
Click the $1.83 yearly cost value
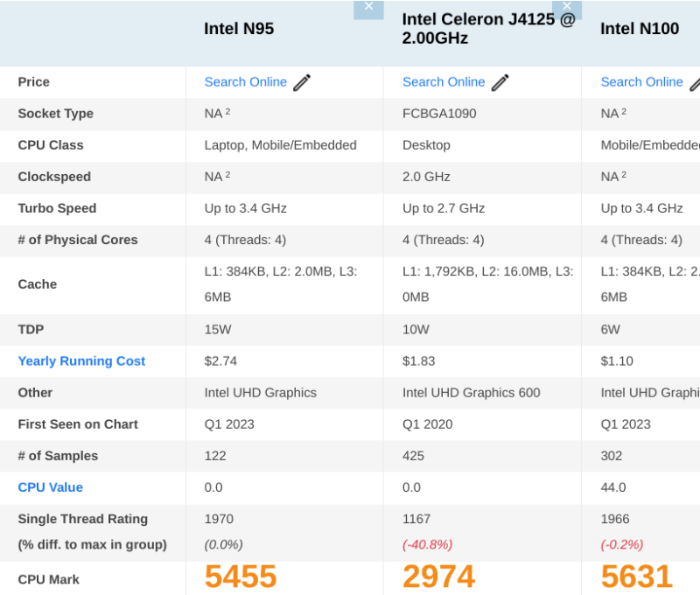tap(419, 361)
